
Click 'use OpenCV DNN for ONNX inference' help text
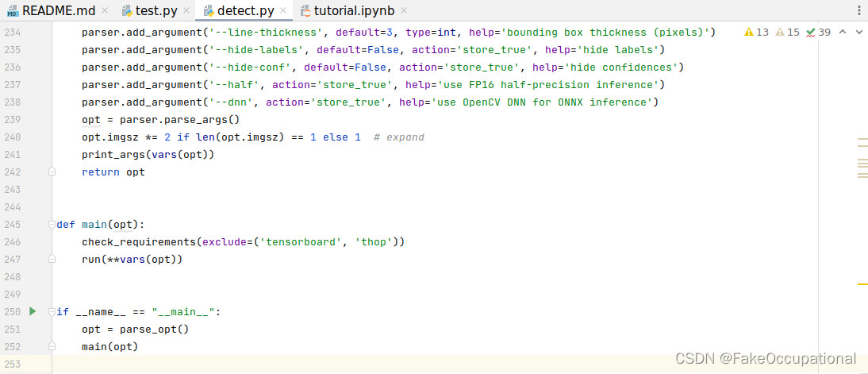(543, 102)
